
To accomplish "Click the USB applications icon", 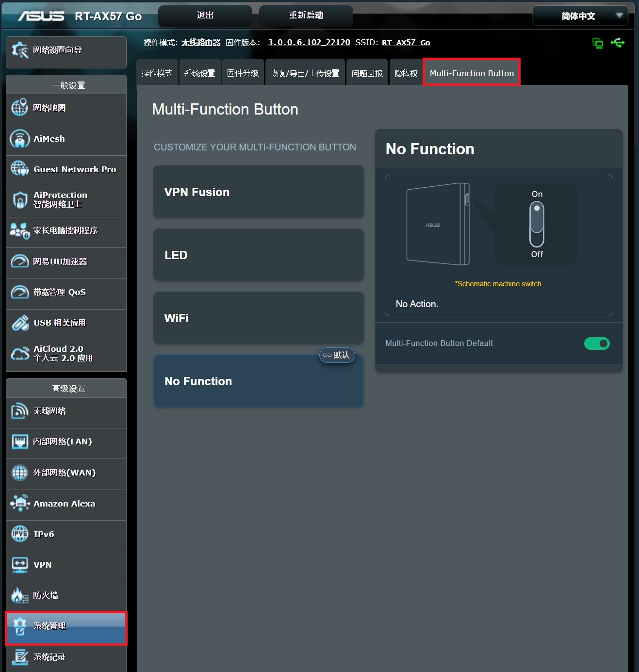I will [x=19, y=323].
